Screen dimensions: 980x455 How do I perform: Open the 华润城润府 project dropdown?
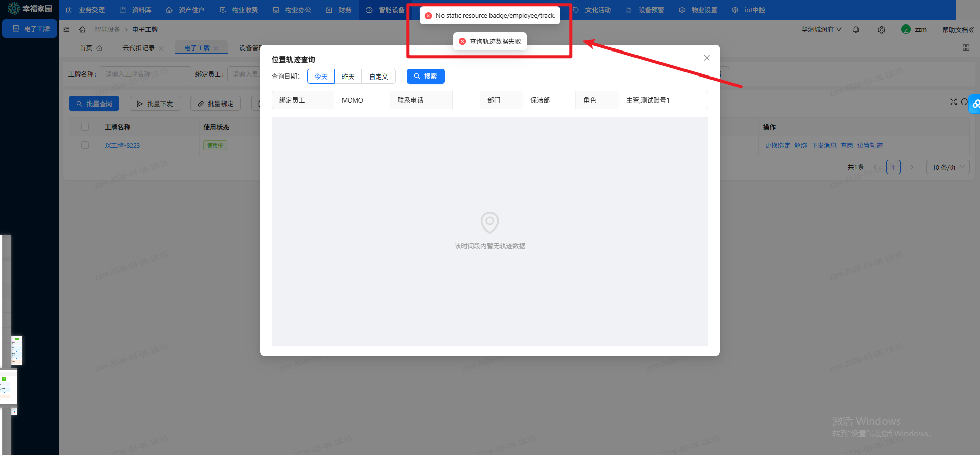click(821, 30)
